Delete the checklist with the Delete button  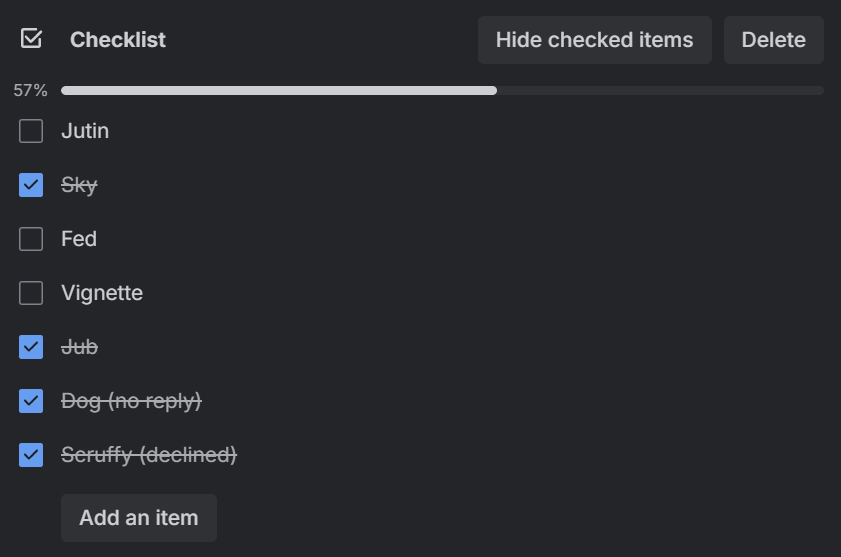(773, 40)
